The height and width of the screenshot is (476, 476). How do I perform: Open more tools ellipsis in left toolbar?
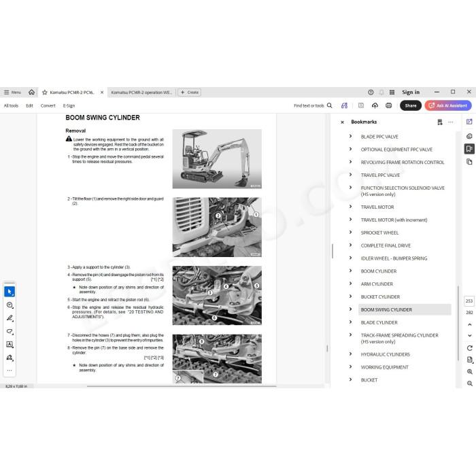(10, 371)
